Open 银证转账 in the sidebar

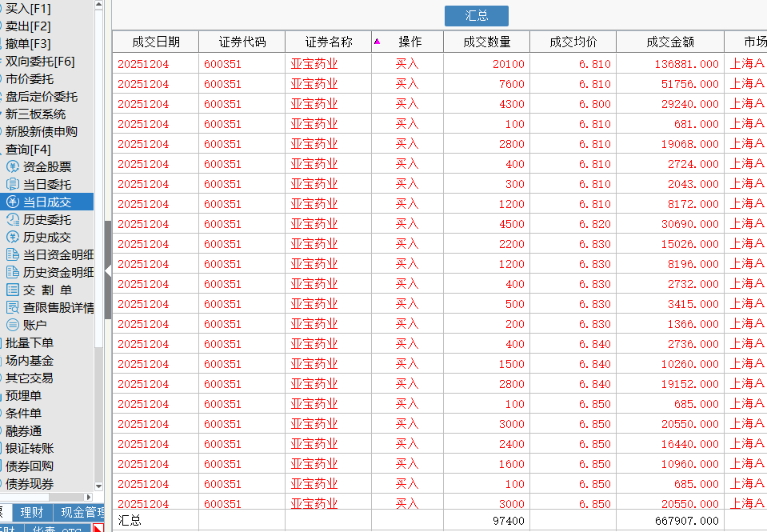[x=30, y=449]
